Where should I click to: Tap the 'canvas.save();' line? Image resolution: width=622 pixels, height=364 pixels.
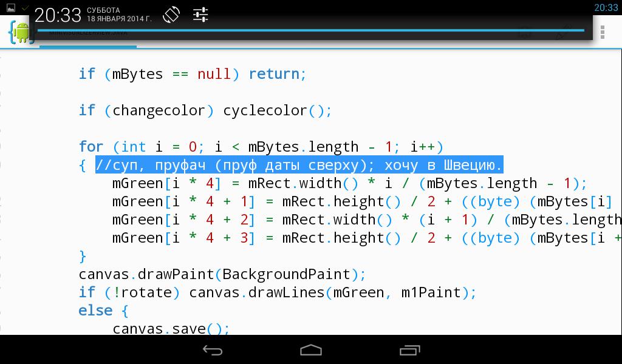[x=171, y=328]
